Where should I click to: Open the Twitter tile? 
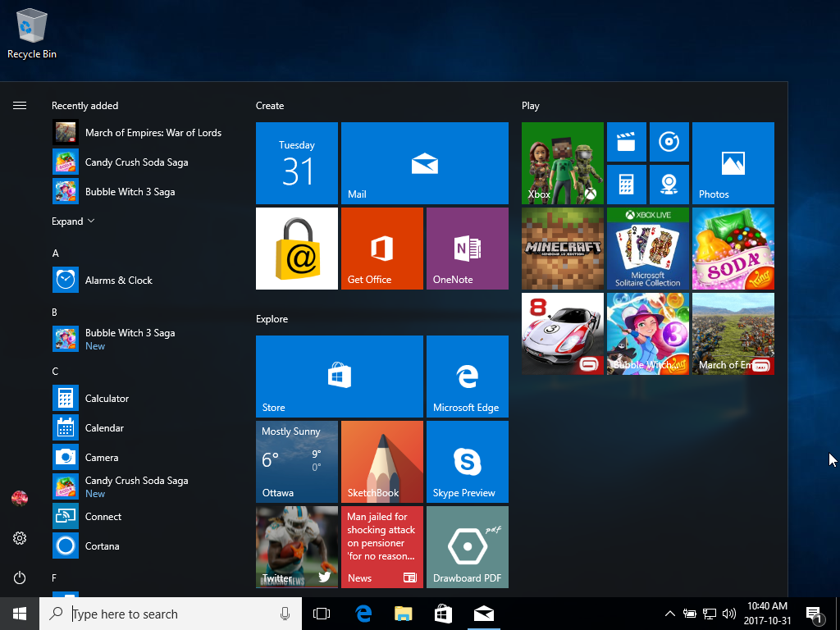point(297,547)
